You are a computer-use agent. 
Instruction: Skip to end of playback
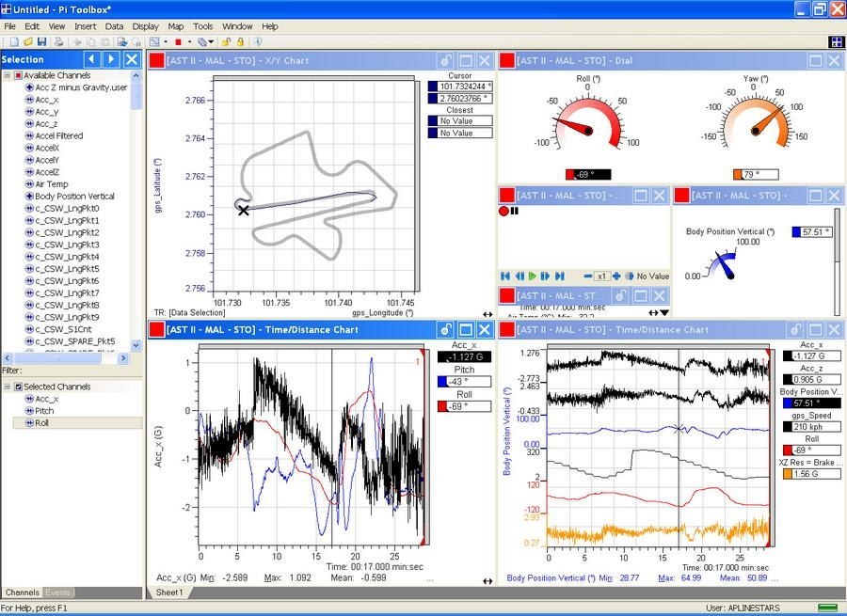(x=560, y=276)
